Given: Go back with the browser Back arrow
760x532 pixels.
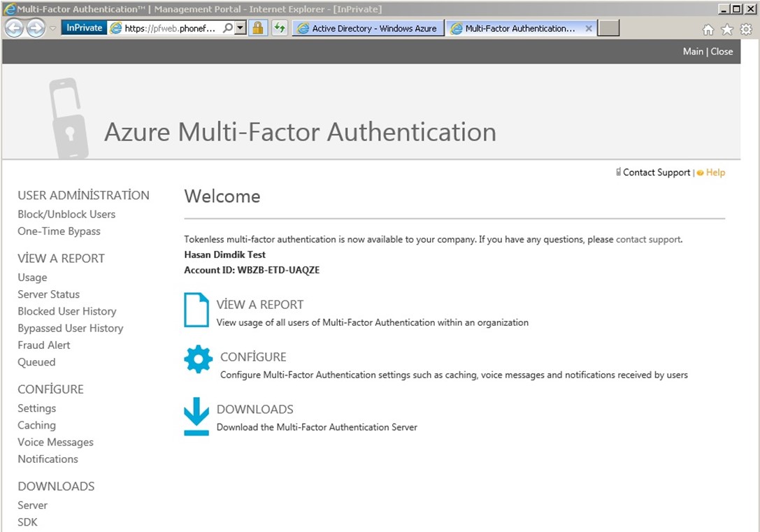Looking at the screenshot, I should (14, 28).
